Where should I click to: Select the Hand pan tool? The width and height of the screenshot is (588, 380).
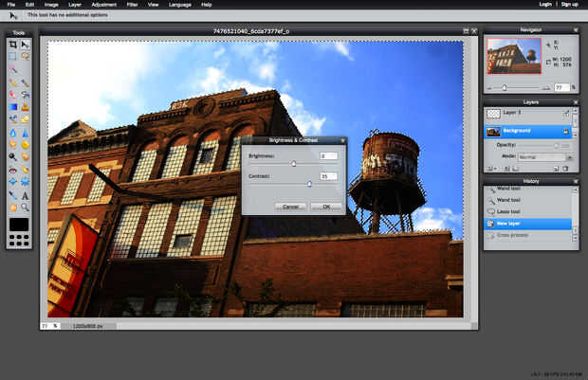[13, 208]
